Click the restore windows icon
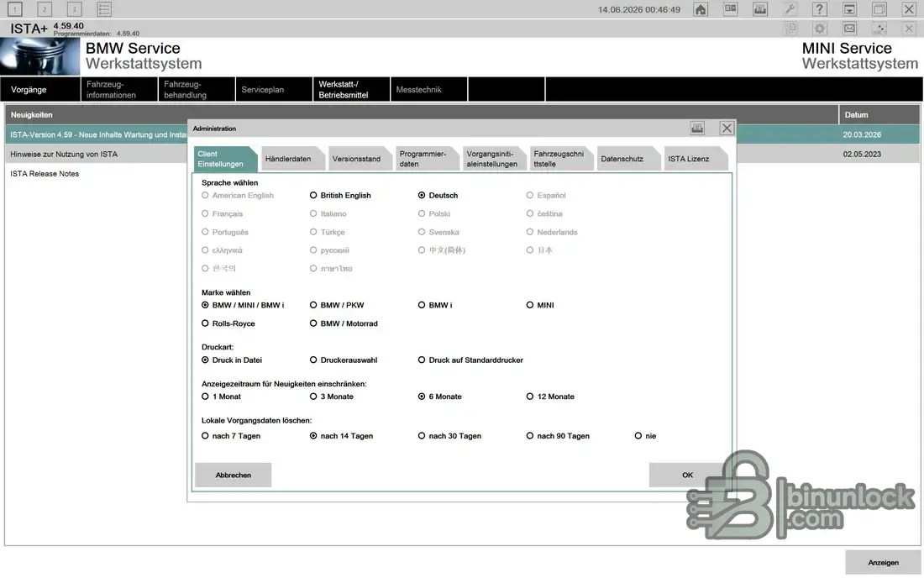The width and height of the screenshot is (924, 578). (x=879, y=9)
